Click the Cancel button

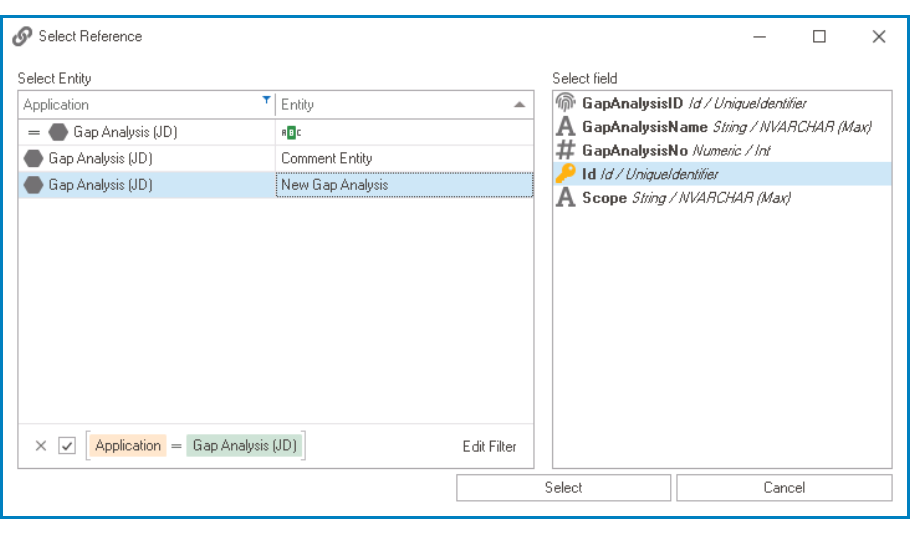coord(784,487)
